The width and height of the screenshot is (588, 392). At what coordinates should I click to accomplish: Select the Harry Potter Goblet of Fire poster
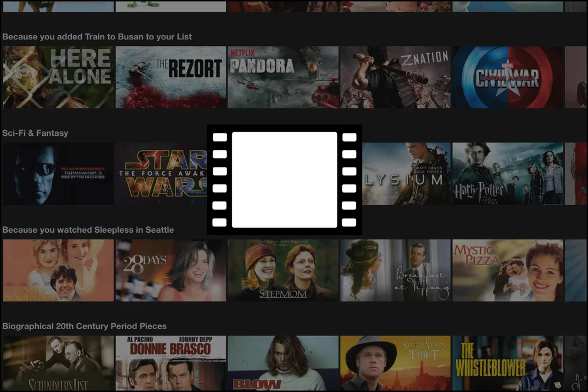(x=508, y=173)
